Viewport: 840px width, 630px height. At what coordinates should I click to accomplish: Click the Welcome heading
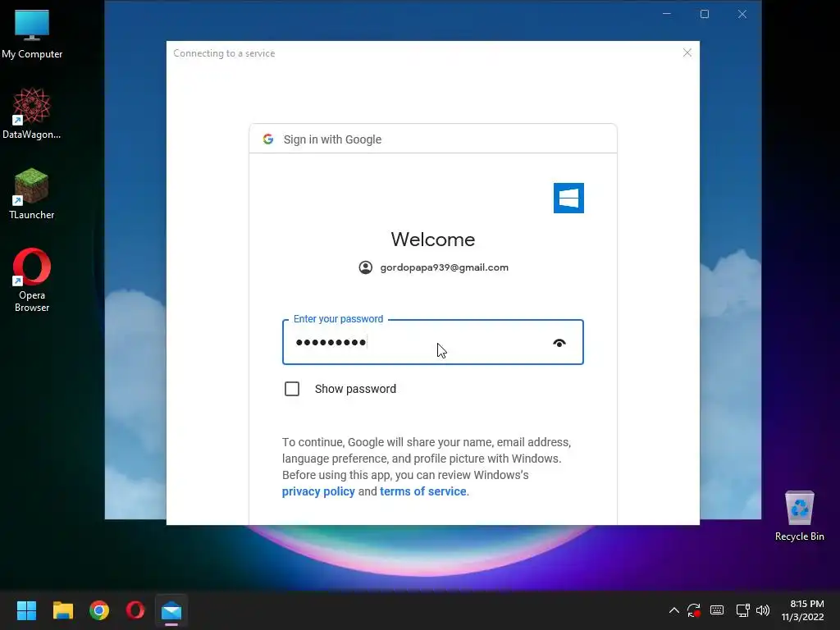coord(433,240)
